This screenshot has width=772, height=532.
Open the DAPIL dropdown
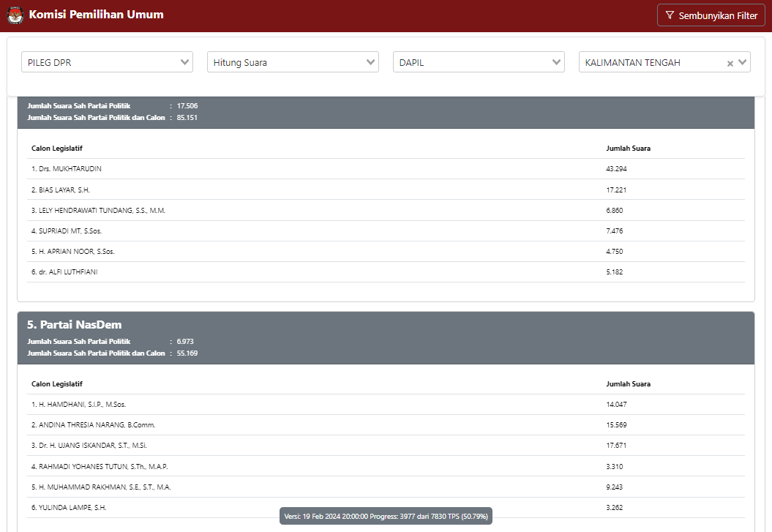click(479, 62)
